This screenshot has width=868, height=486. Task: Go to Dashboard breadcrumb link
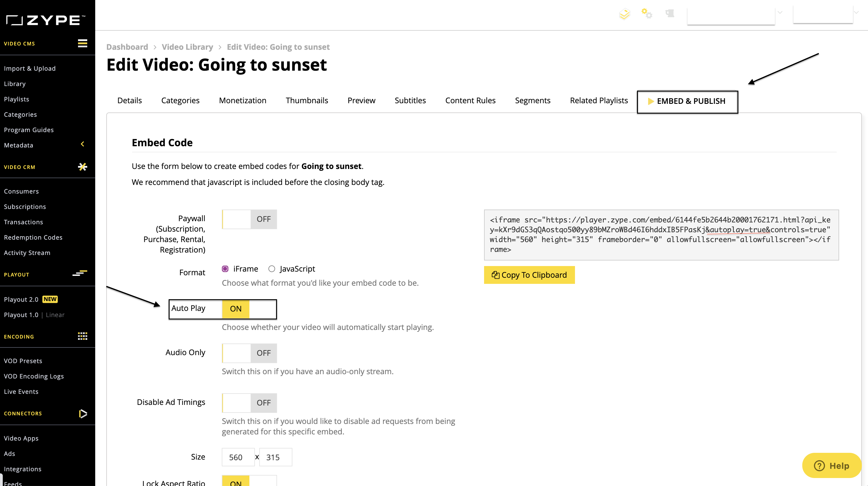click(x=127, y=47)
